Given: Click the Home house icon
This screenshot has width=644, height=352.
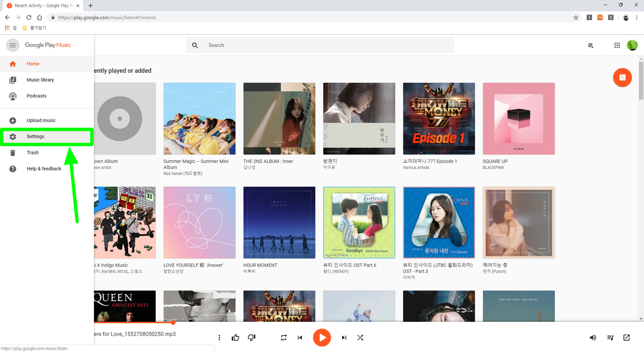Looking at the screenshot, I should tap(13, 64).
